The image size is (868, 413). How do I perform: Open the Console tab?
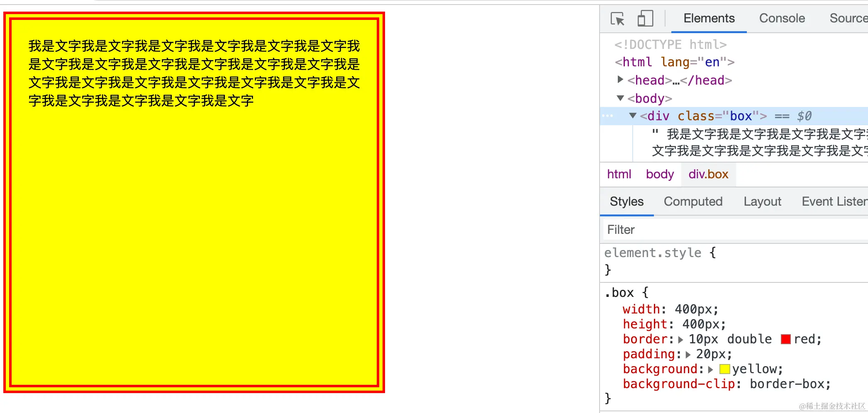pyautogui.click(x=782, y=18)
